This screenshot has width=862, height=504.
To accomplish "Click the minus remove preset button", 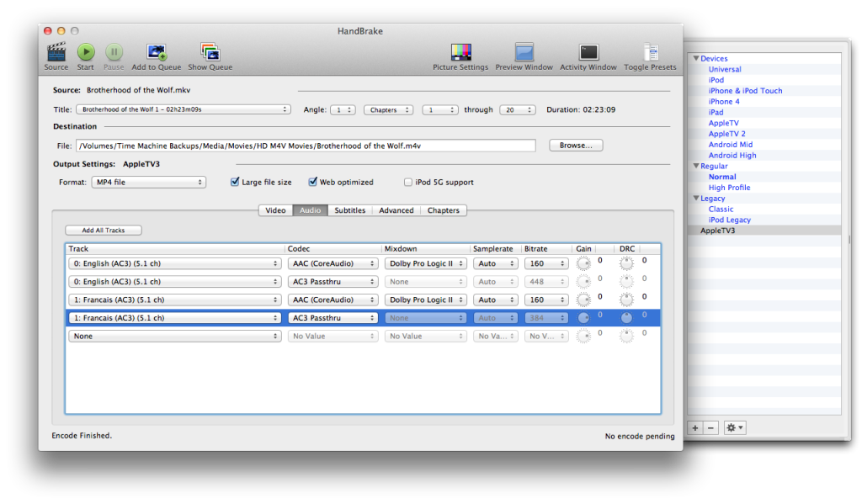I will (710, 427).
